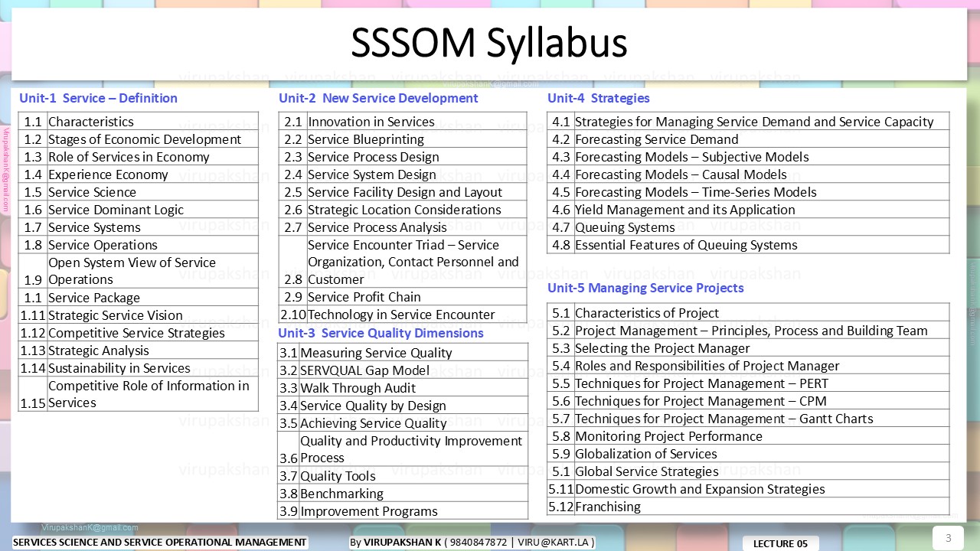980x551 pixels.
Task: Select the 'Unit-3 Service Quality Dimensions' heading
Action: coord(381,333)
